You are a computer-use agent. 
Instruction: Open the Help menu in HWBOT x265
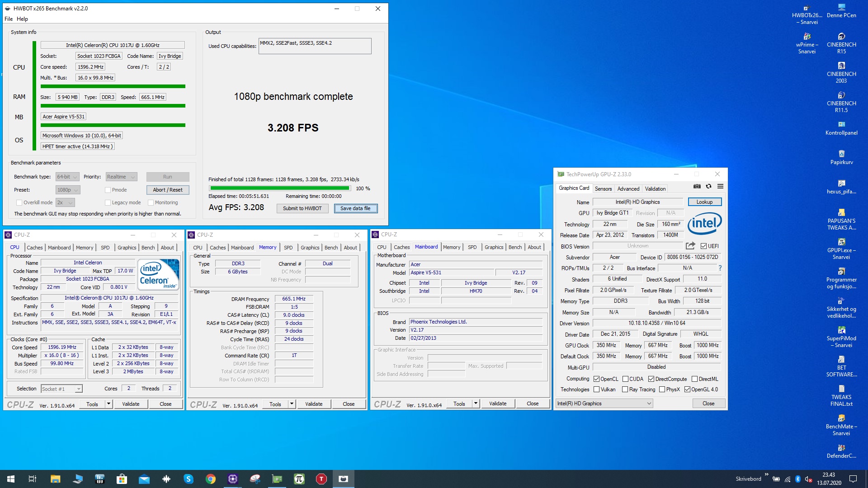pyautogui.click(x=22, y=19)
